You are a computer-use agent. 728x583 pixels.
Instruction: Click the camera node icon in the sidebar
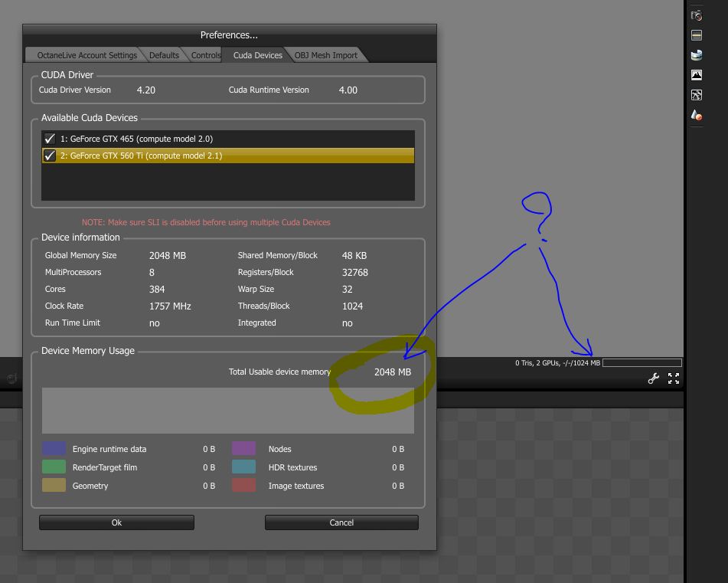[697, 16]
